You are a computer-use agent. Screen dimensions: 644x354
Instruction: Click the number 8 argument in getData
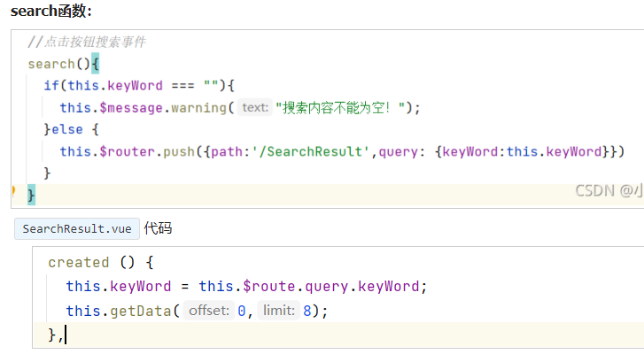306,311
